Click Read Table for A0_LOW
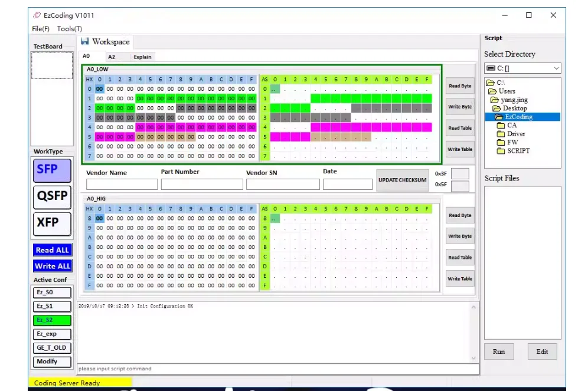Screen dimensions: 588x391 pos(460,128)
